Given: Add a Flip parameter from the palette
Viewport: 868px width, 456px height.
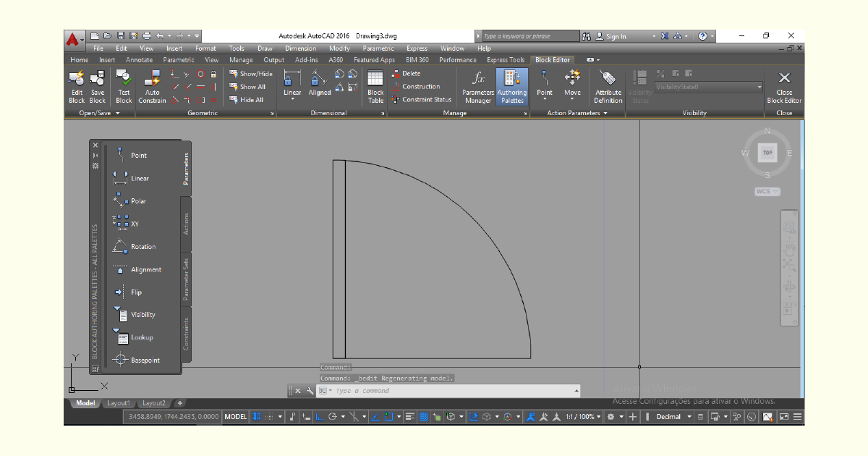Looking at the screenshot, I should [127, 292].
